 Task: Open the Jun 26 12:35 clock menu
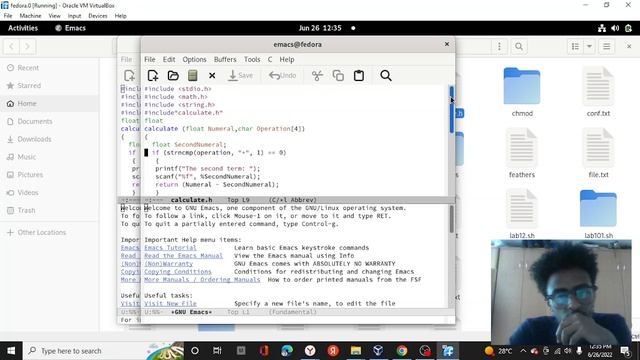coord(320,28)
